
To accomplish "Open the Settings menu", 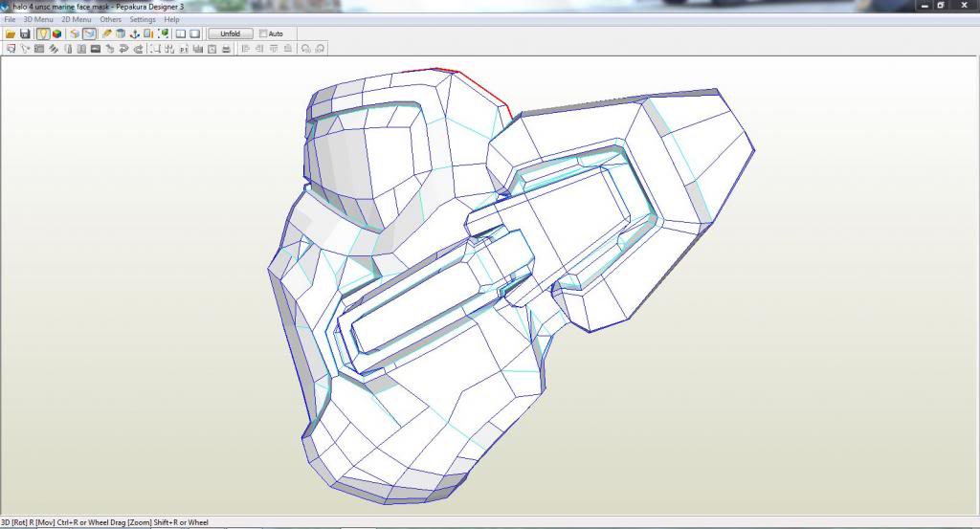I will (x=143, y=19).
